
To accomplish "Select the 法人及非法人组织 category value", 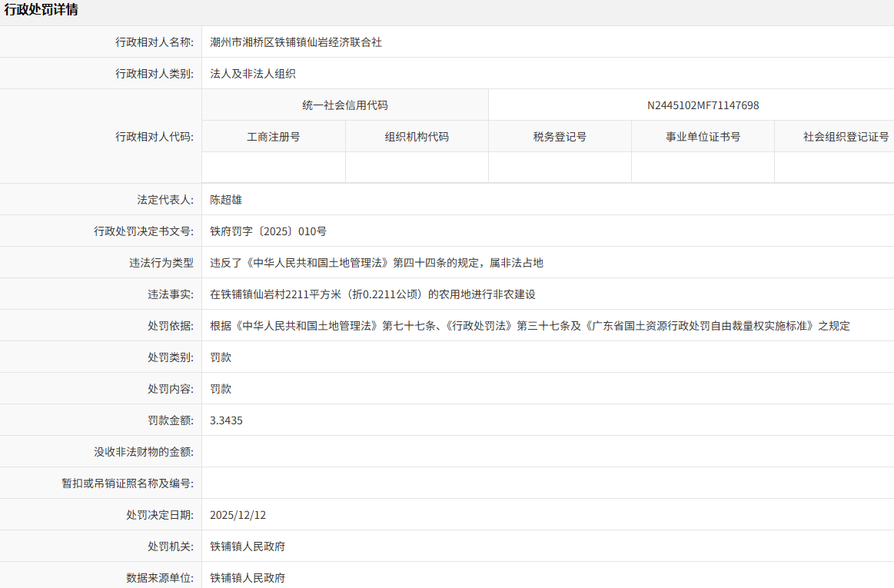I will pos(253,74).
